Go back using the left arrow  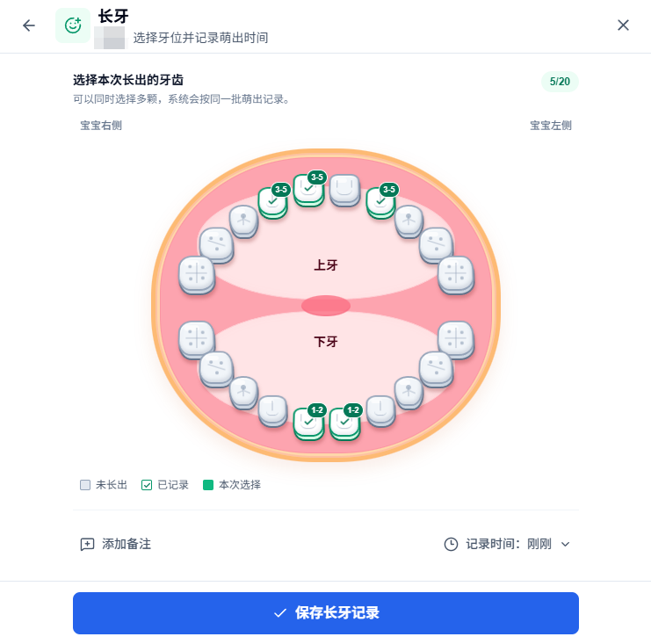coord(29,25)
